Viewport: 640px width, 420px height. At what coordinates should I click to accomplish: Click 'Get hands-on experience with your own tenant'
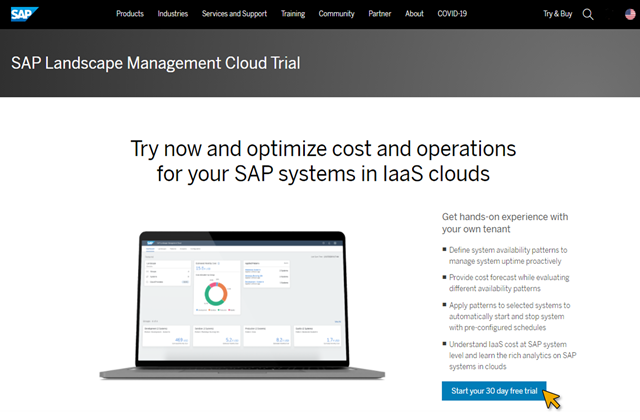505,223
